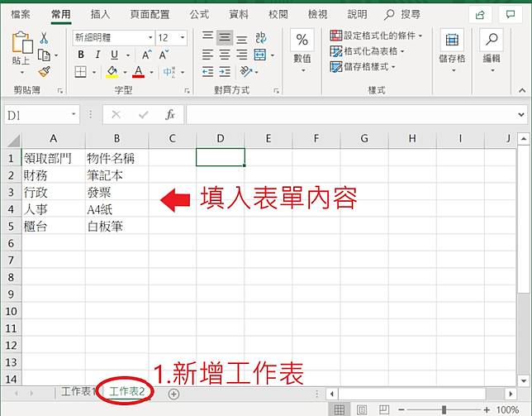Toggle Italic formatting
Image resolution: width=532 pixels, height=416 pixels.
point(97,55)
